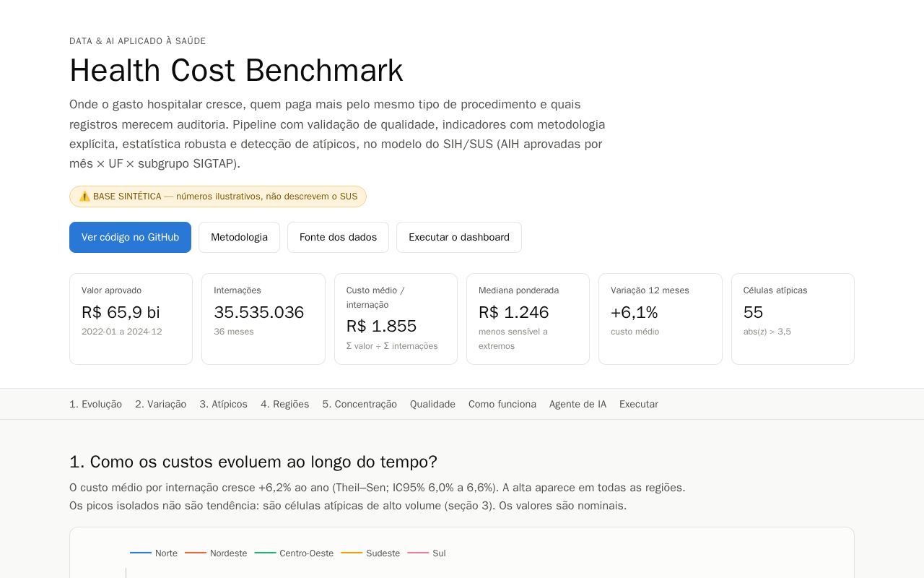Select Agente de IA nav link
This screenshot has width=924, height=578.
(x=577, y=404)
